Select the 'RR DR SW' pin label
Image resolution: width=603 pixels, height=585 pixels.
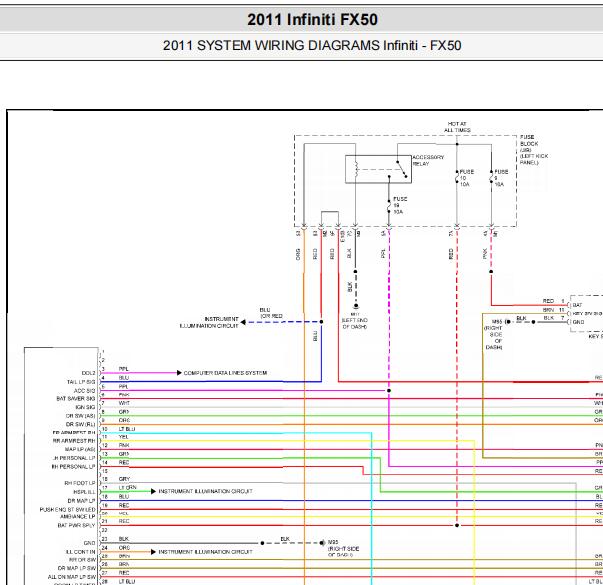pyautogui.click(x=82, y=560)
